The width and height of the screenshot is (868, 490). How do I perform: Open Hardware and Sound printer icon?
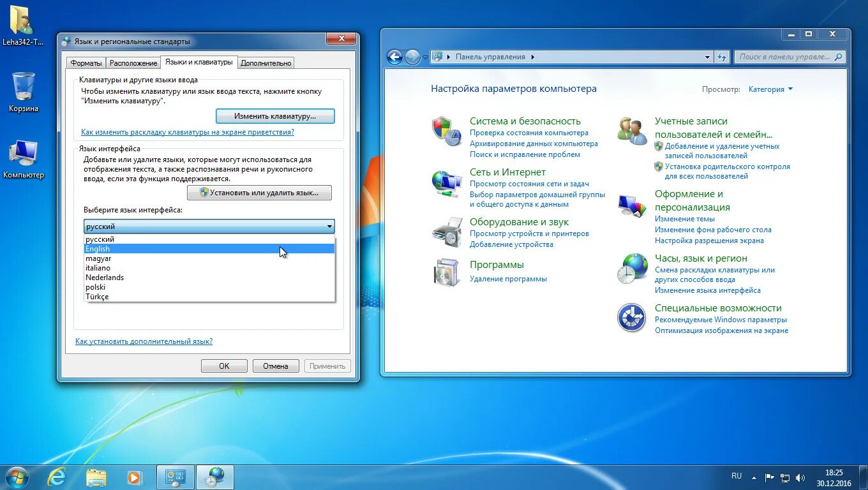(446, 232)
